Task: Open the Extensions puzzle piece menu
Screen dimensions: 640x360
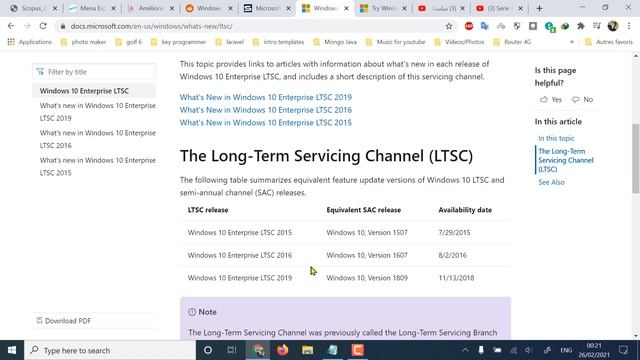Action: point(581,26)
